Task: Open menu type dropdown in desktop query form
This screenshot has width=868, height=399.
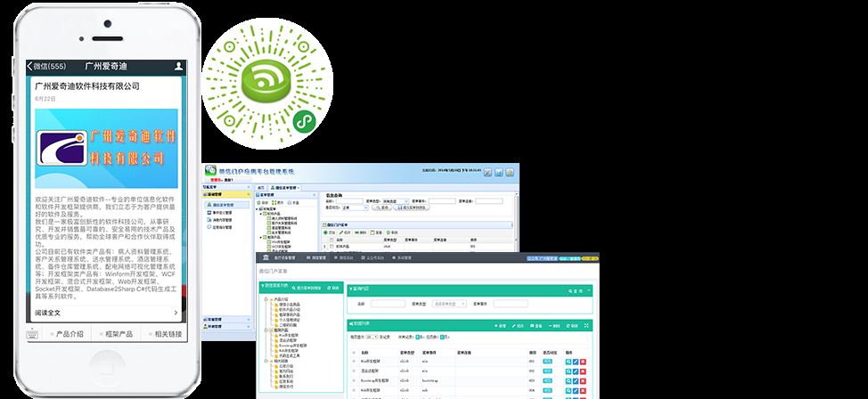Action: 396,201
